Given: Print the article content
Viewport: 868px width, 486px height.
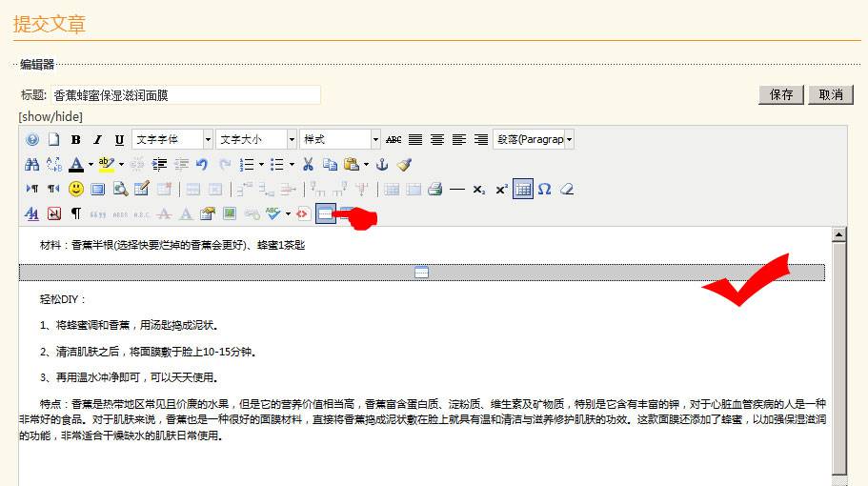Looking at the screenshot, I should coord(435,190).
